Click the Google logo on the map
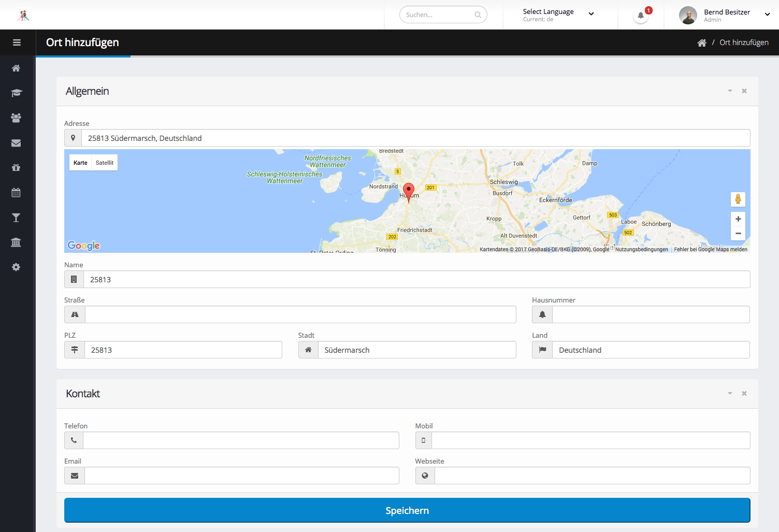Image resolution: width=779 pixels, height=532 pixels. tap(83, 246)
